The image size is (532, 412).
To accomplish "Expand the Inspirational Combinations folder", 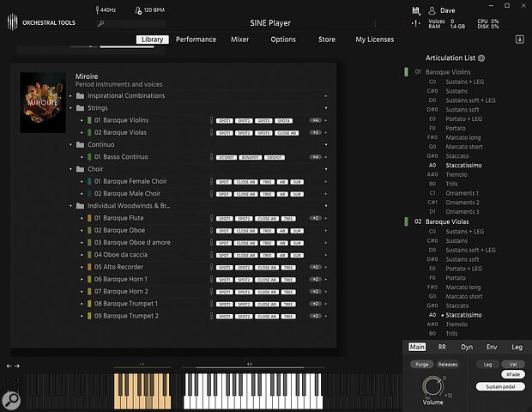I will click(x=70, y=95).
